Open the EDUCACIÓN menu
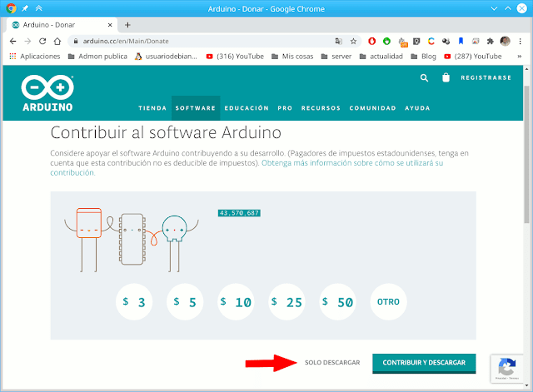The width and height of the screenshot is (533, 392). tap(247, 108)
